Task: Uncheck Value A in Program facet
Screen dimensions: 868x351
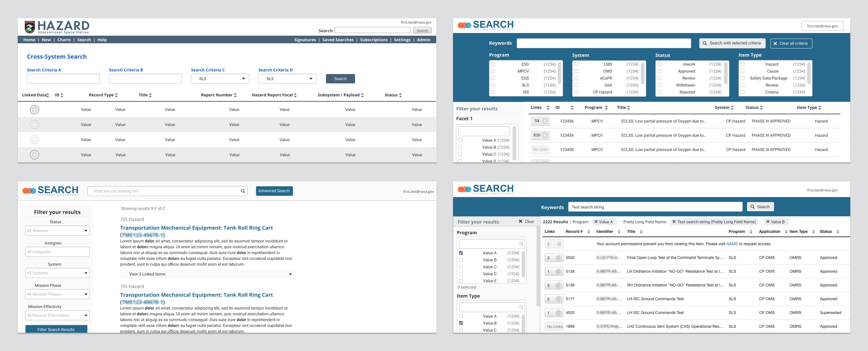Action: tap(461, 253)
